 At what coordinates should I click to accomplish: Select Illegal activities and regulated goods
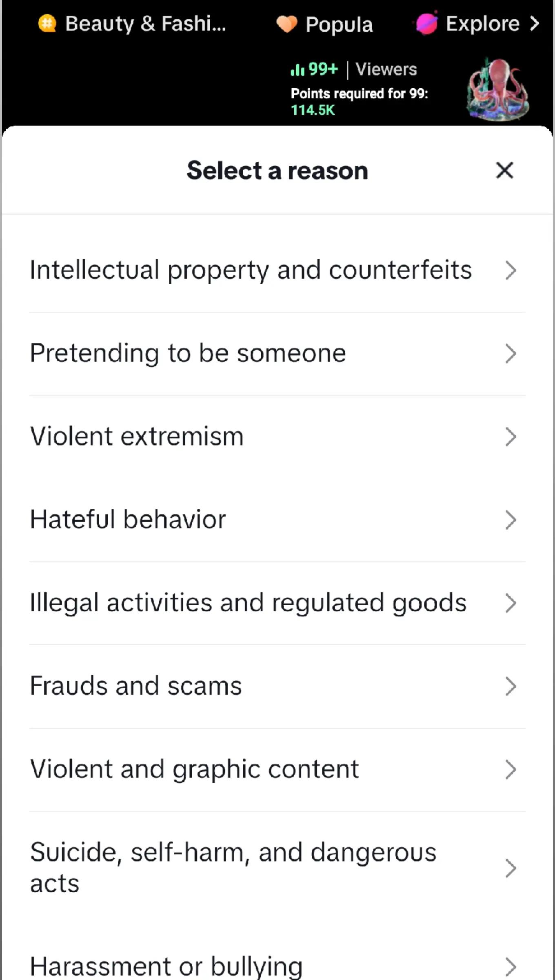coord(277,603)
